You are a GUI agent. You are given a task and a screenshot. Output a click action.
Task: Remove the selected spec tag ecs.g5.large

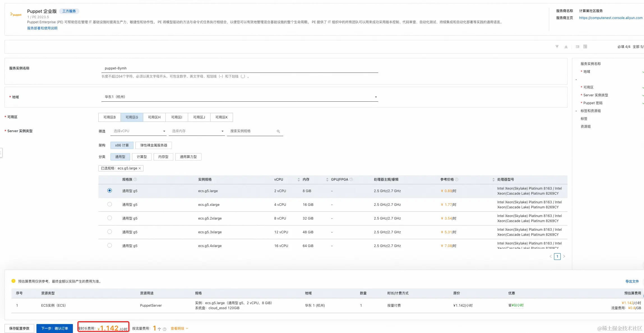pyautogui.click(x=140, y=168)
